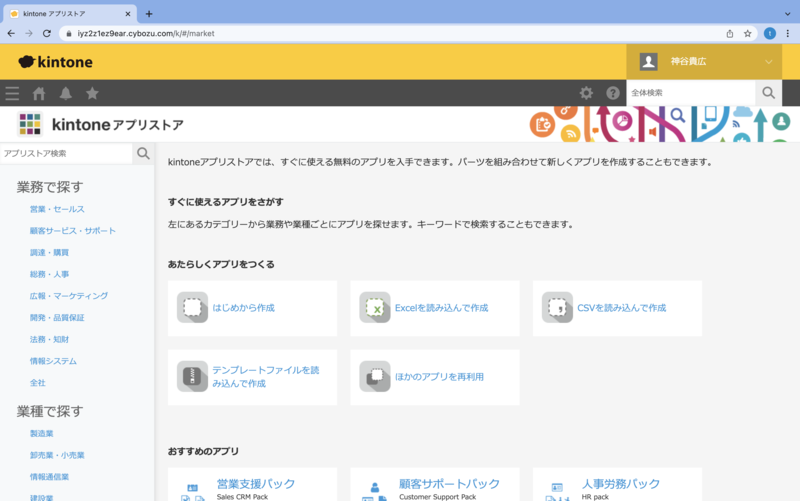This screenshot has height=501, width=800.
Task: Go to the kintone home portal icon
Action: click(x=39, y=93)
